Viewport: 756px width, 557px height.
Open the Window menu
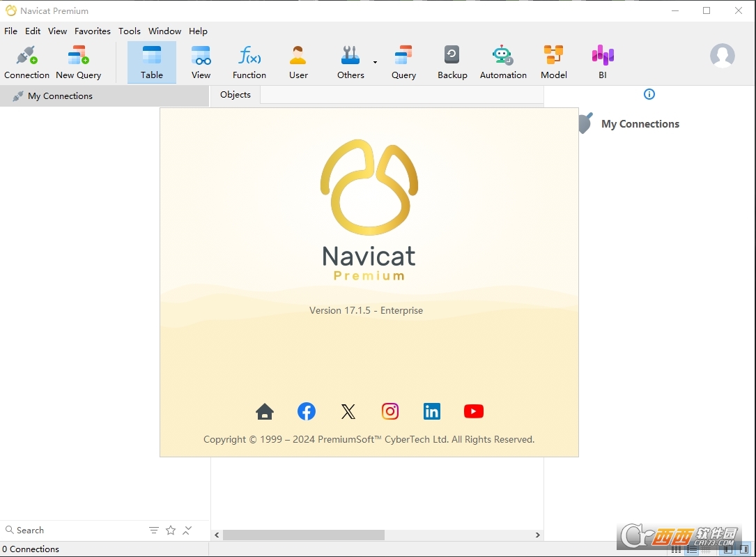tap(165, 31)
